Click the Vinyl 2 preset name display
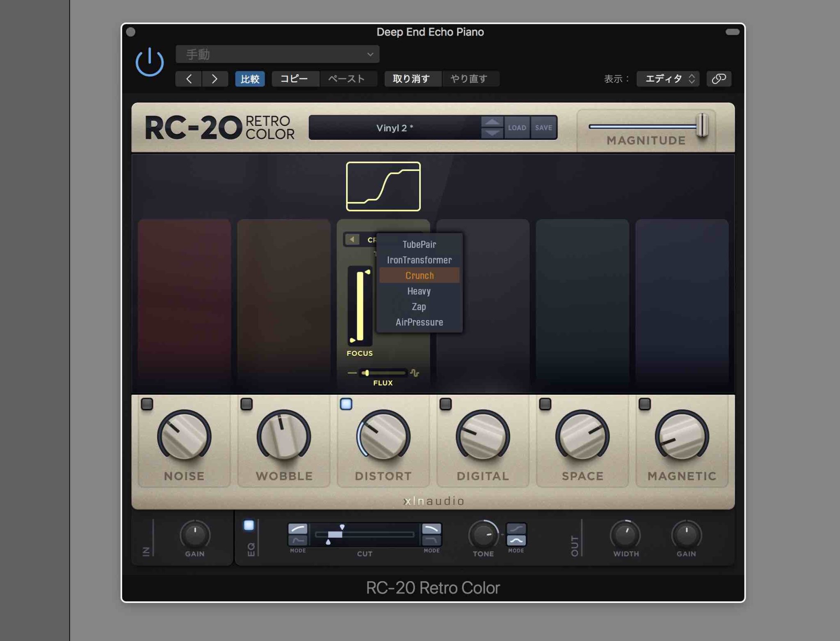The width and height of the screenshot is (840, 641). 395,127
